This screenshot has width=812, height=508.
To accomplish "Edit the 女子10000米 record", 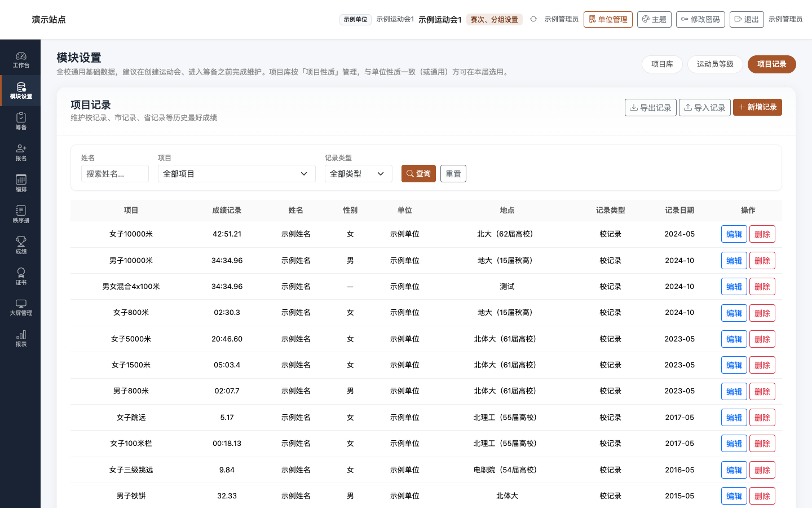I will (734, 234).
